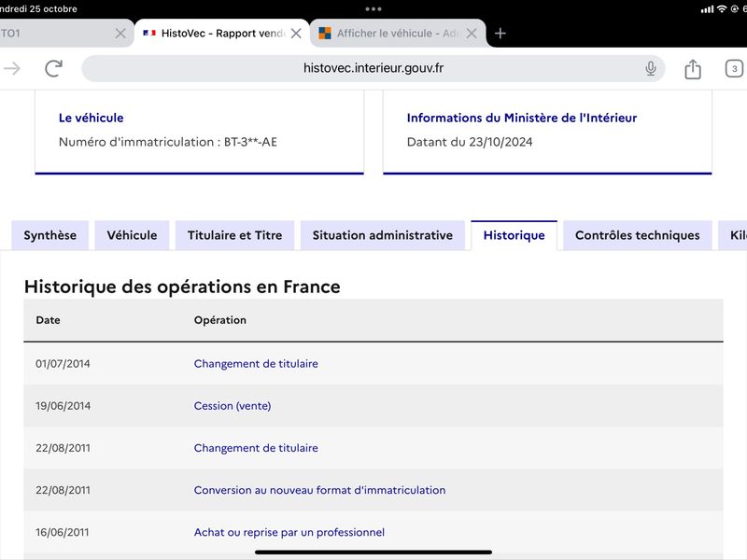Click the Le véhicule heading
Screen dimensions: 747x560
click(91, 118)
